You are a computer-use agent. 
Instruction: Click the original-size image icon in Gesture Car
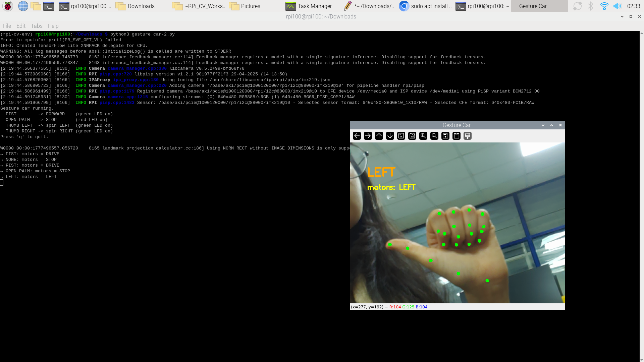(x=401, y=136)
